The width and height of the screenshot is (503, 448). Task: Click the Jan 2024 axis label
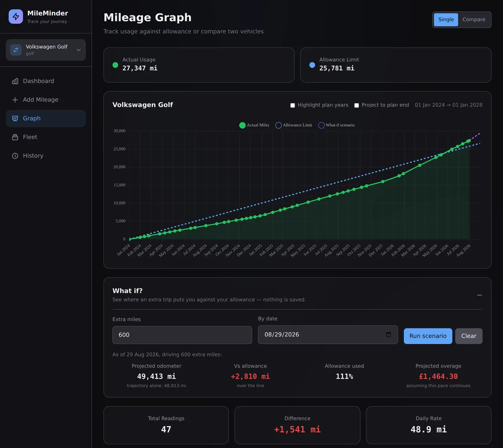tap(123, 250)
